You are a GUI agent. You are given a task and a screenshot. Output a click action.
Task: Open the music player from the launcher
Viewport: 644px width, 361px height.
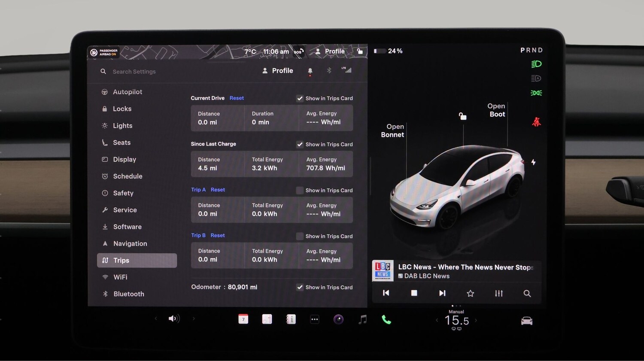click(x=362, y=319)
